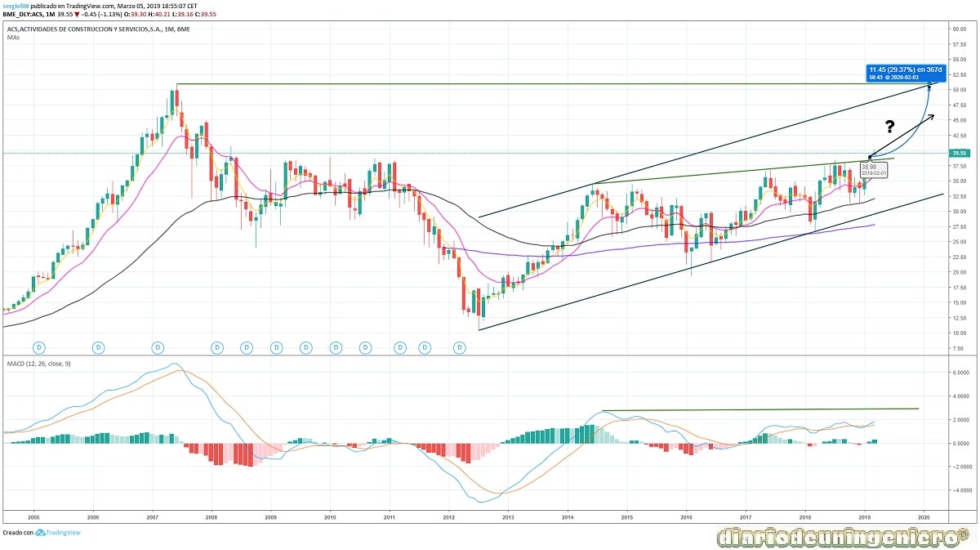This screenshot has width=980, height=550.
Task: Click the 50.00 price axis label
Action: point(959,89)
